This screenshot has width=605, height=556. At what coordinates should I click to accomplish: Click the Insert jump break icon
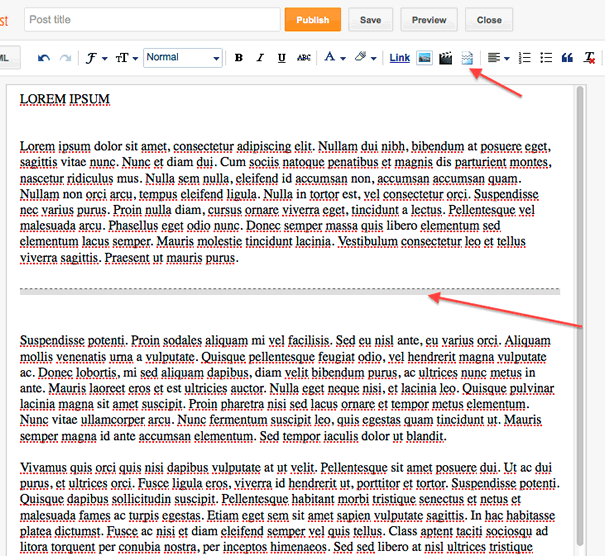coord(467,58)
